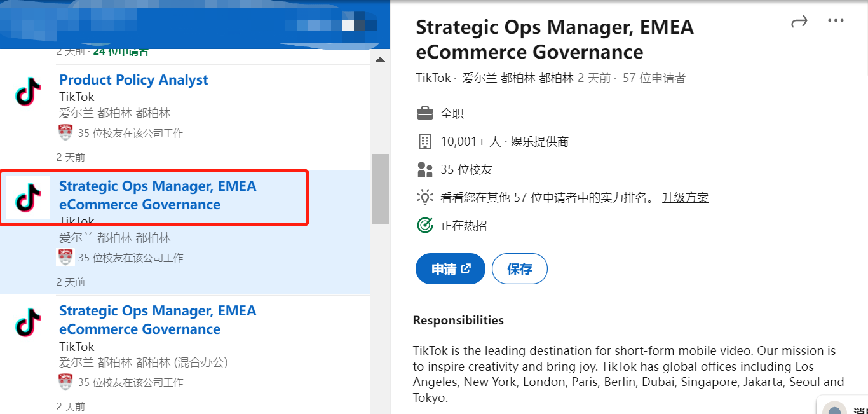Click the alumni people icon in details
Viewport: 868px width, 414px height.
424,170
